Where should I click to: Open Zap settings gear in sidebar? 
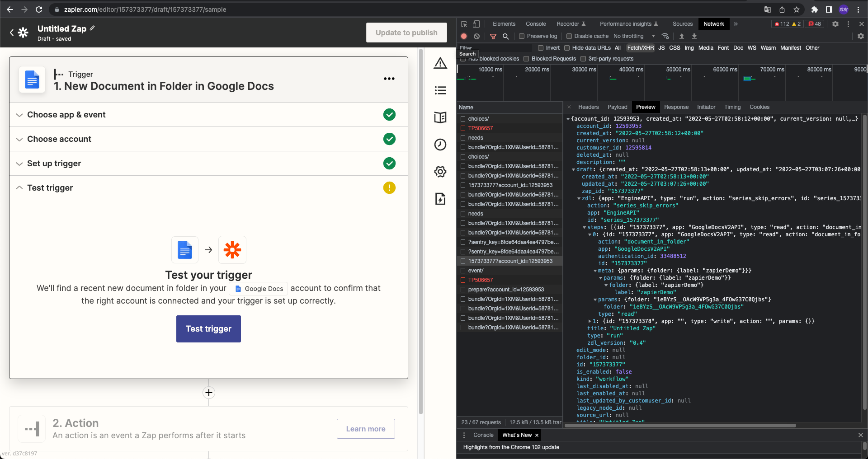(440, 172)
